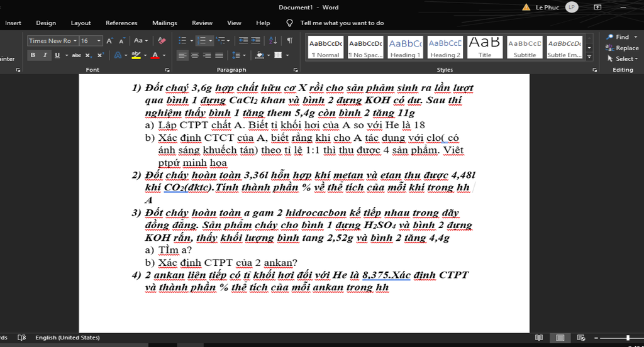The image size is (644, 347).
Task: Align text left
Action: coord(182,55)
